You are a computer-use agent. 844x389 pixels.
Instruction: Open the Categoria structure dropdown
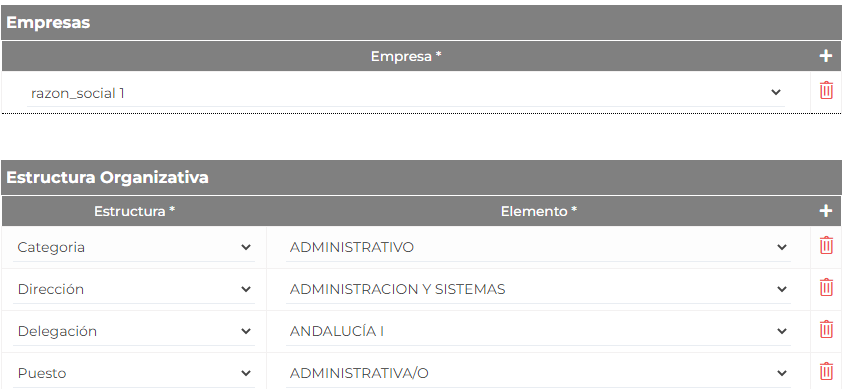click(133, 247)
